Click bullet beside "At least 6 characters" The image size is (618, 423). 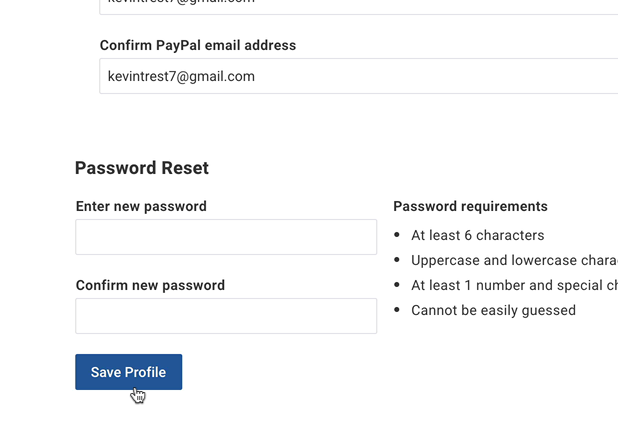399,236
